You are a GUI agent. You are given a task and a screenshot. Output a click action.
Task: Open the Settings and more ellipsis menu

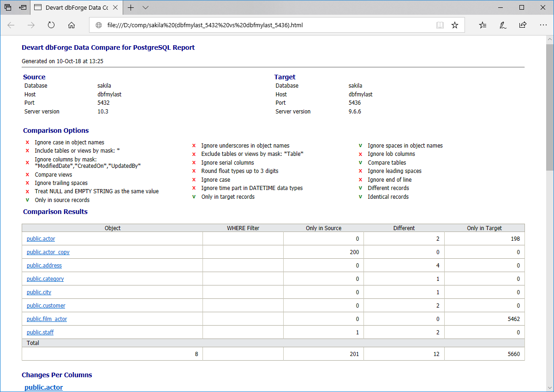[x=543, y=25]
